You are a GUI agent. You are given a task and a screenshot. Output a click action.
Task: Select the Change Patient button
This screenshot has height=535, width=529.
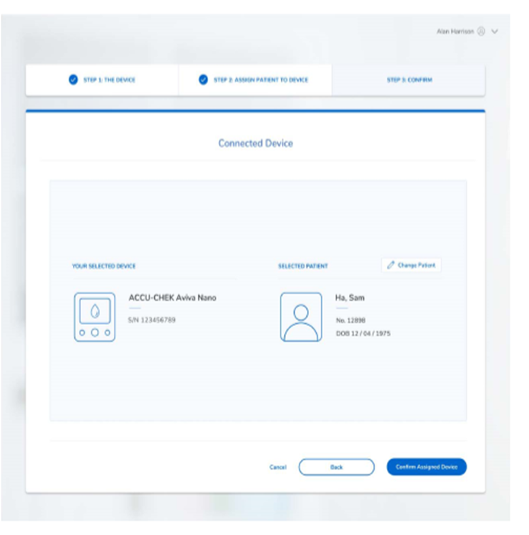(x=411, y=265)
